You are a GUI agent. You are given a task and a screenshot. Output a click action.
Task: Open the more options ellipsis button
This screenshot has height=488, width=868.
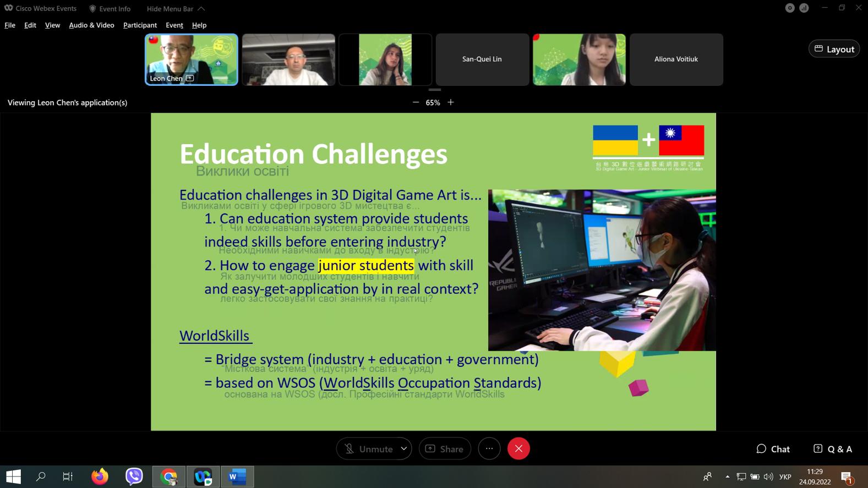[489, 449]
